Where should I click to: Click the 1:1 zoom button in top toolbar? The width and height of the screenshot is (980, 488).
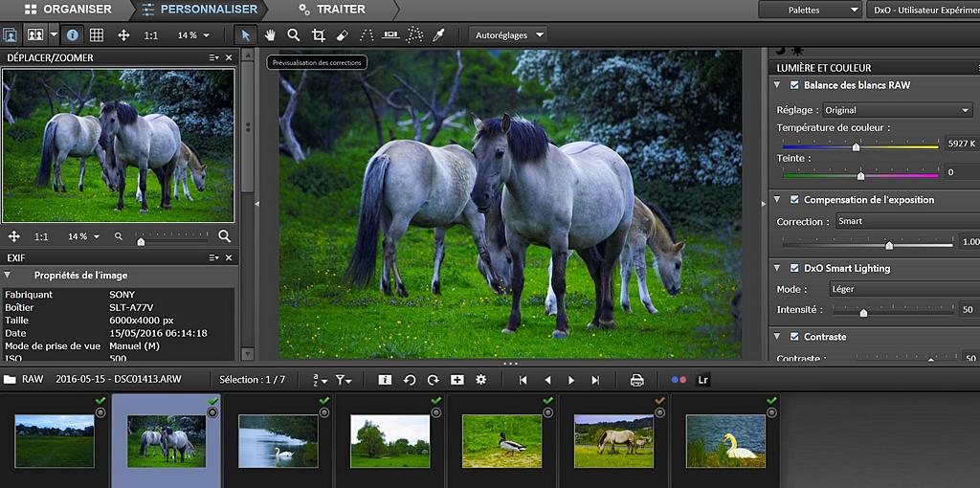point(150,35)
